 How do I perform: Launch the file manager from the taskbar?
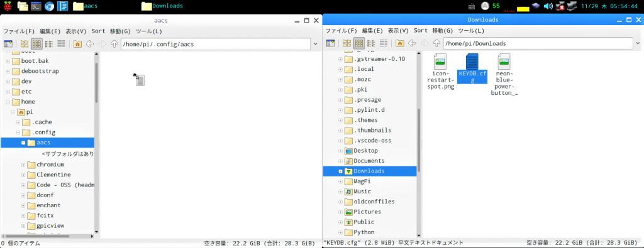click(23, 6)
